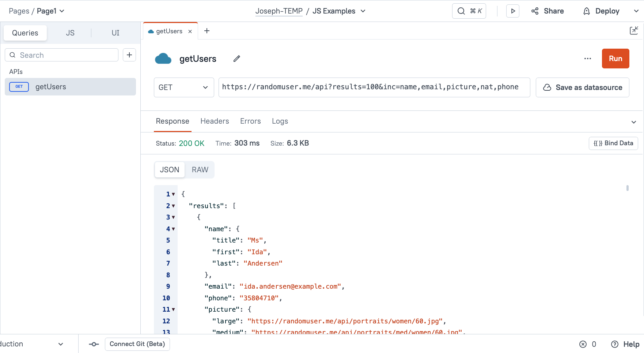Open the three-dots more options menu
Viewport: 644px width, 353px height.
coord(587,59)
